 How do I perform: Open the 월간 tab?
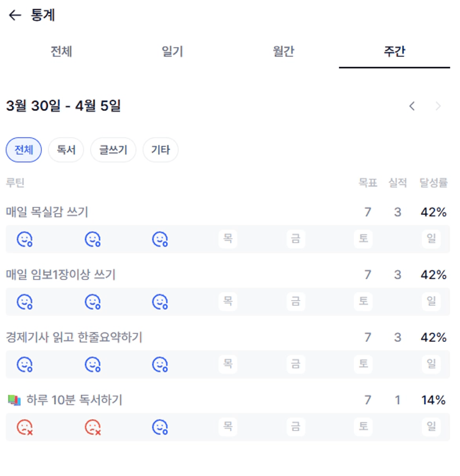(283, 52)
